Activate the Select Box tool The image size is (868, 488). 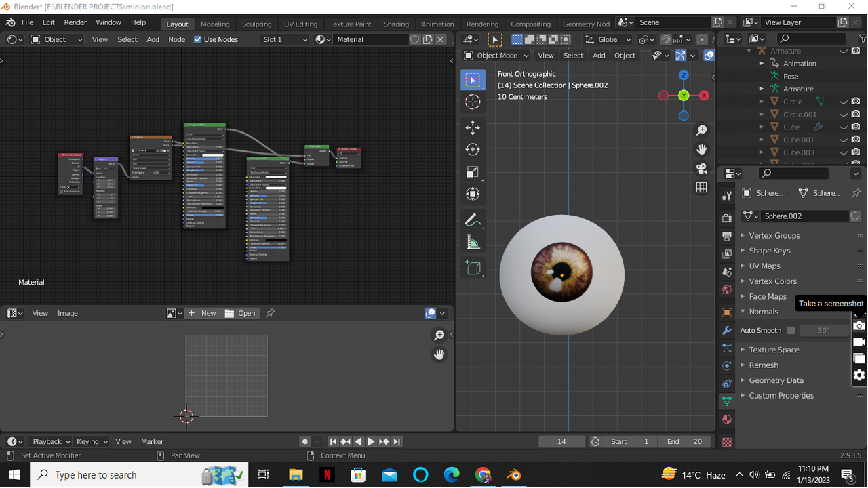coord(473,80)
